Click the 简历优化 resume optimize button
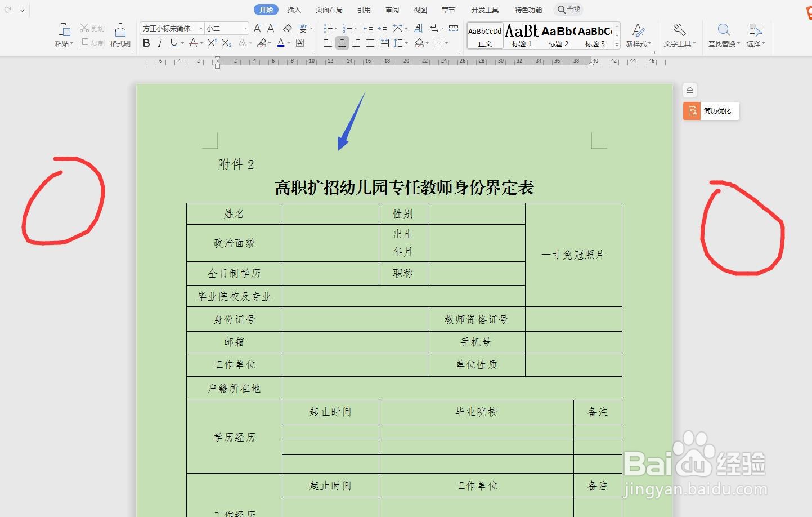The width and height of the screenshot is (812, 517). tap(711, 111)
